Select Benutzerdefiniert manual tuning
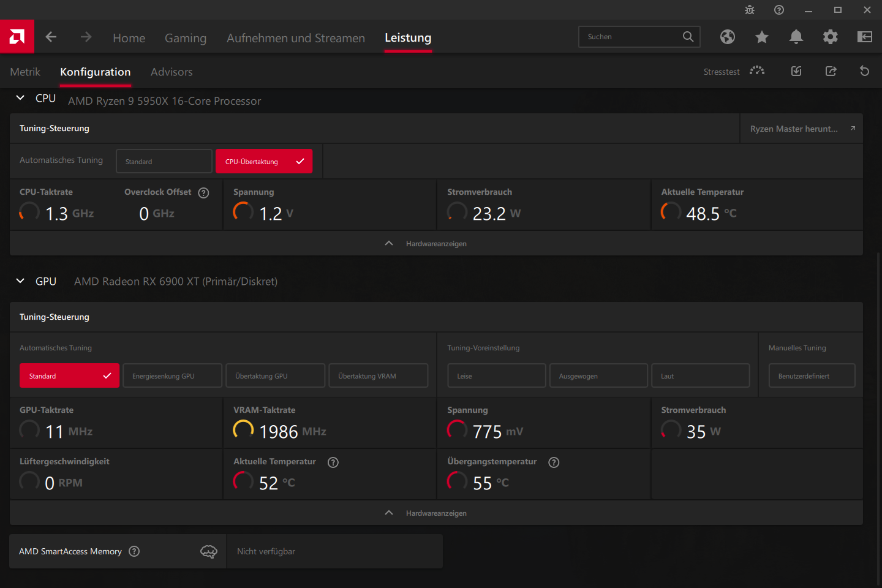The image size is (882, 588). (812, 375)
